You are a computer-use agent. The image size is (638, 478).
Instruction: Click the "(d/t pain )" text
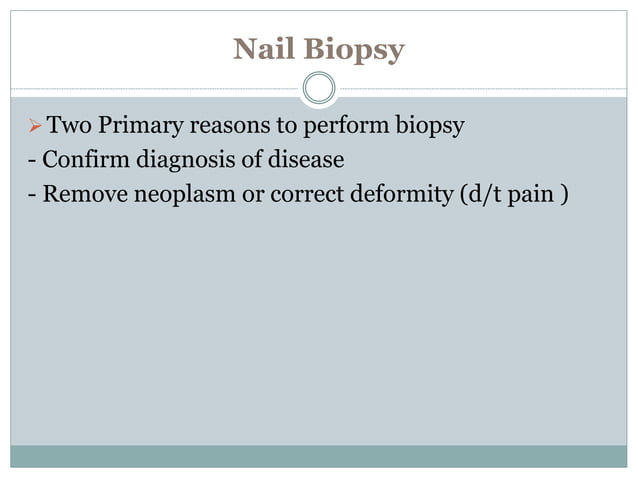point(514,194)
